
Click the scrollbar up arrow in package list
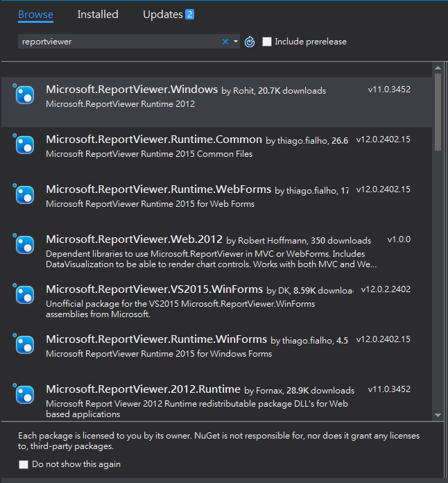(438, 68)
